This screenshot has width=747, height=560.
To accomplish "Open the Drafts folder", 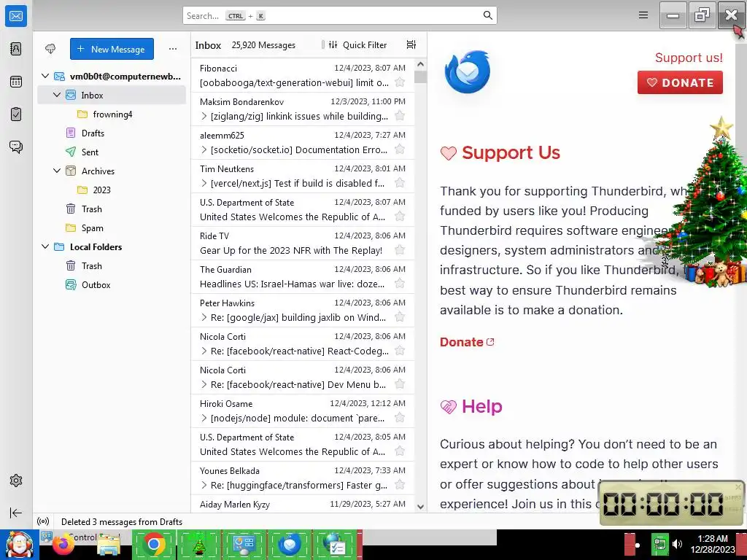I will click(112, 133).
